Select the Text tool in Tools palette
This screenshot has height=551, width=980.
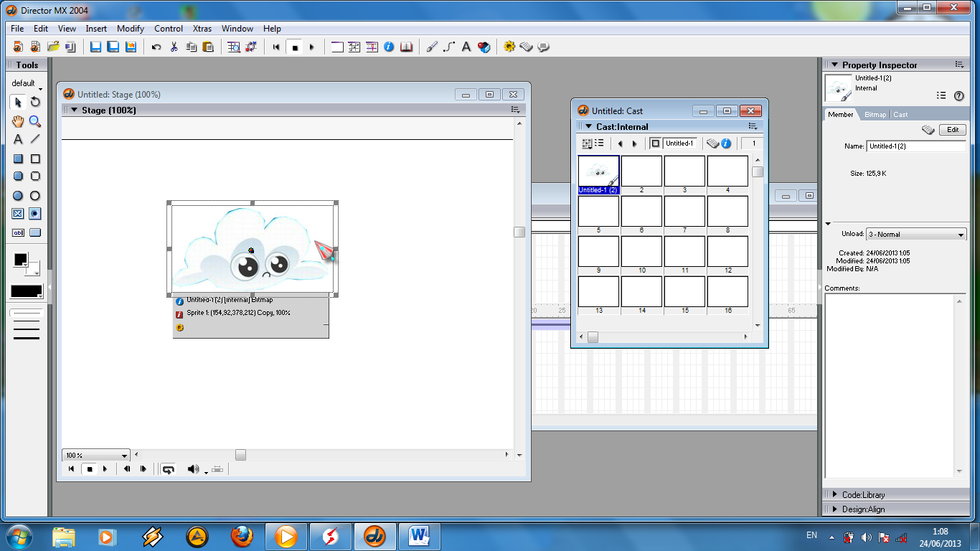point(17,138)
